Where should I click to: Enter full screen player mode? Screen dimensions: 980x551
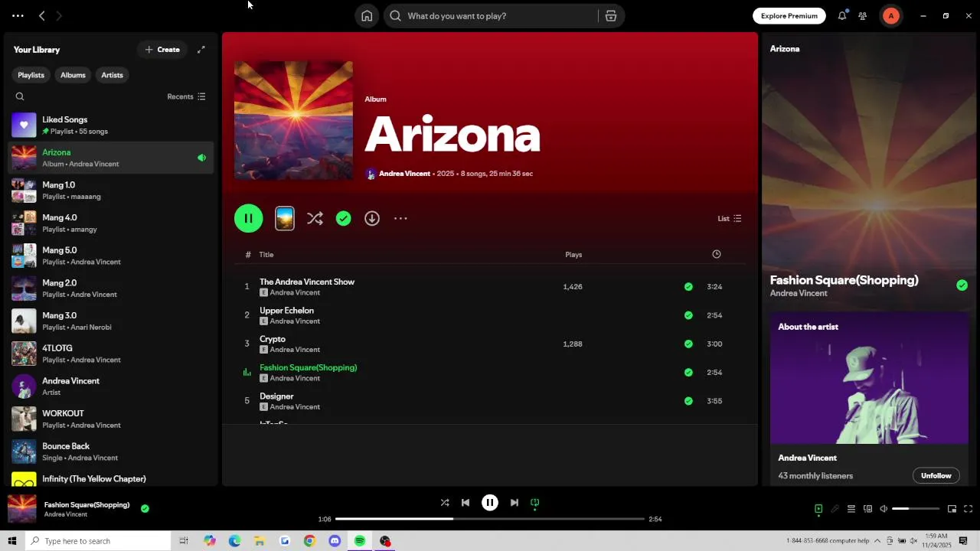[969, 509]
